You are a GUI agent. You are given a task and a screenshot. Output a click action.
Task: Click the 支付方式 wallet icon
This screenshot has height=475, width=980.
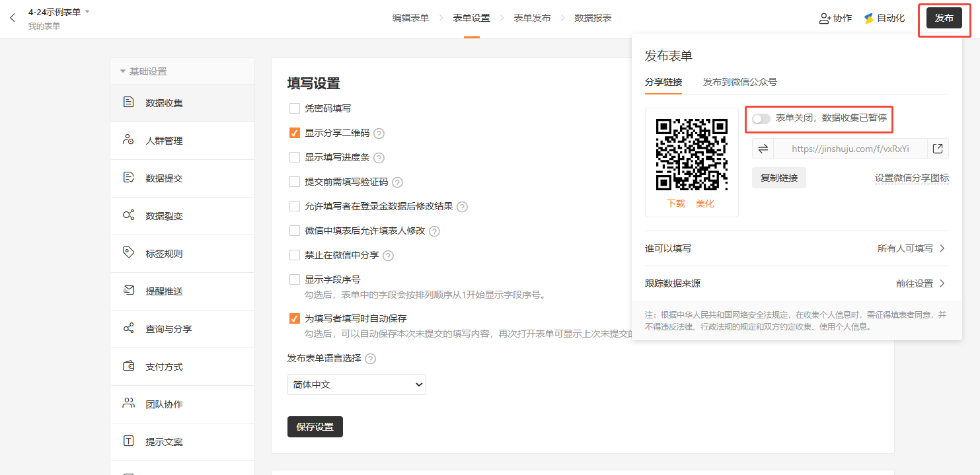(129, 366)
